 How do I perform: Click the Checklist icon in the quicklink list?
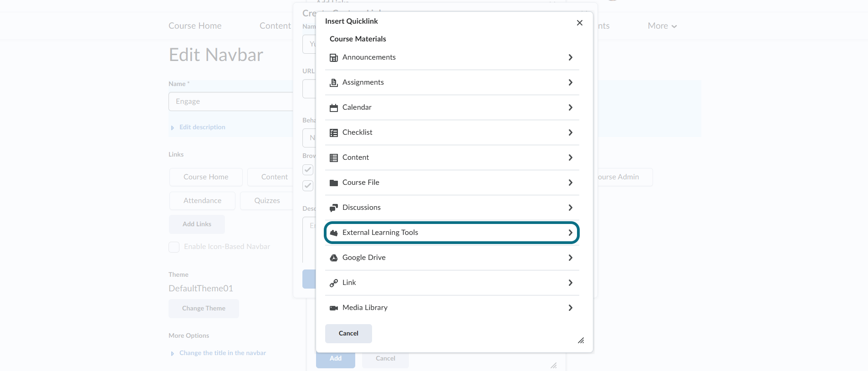point(334,133)
